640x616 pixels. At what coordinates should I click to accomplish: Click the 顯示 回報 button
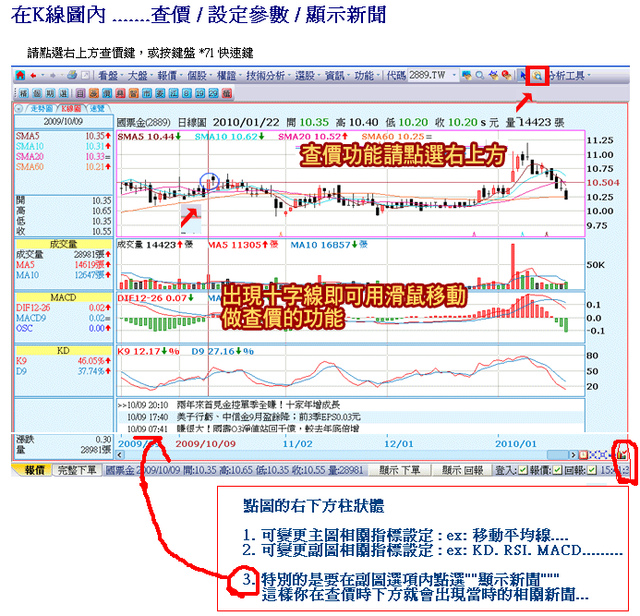[x=462, y=470]
